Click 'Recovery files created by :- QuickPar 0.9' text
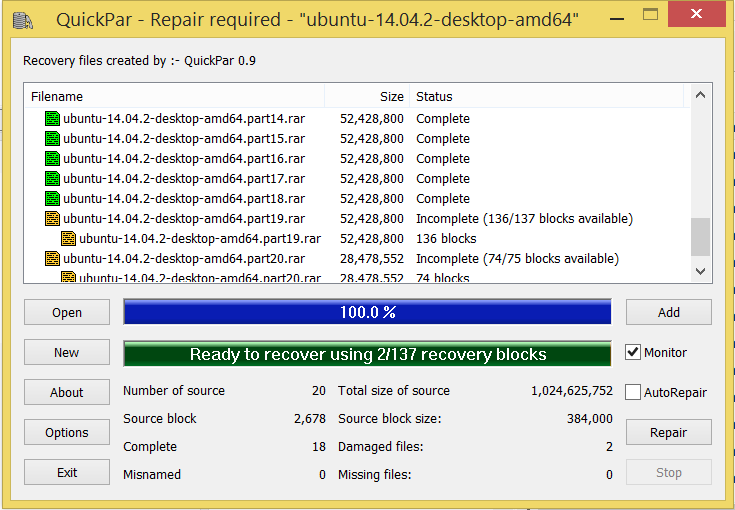Image resolution: width=735 pixels, height=510 pixels. [x=139, y=60]
